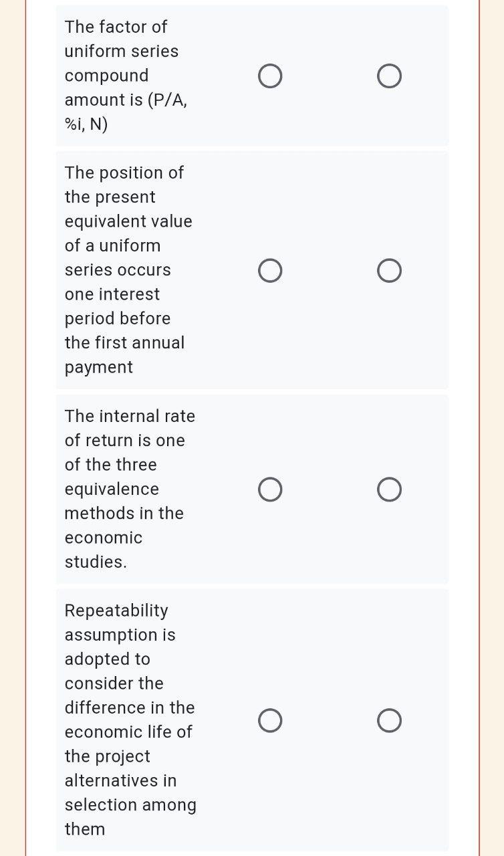Answer the question about equivalence methods in economic studies
Image resolution: width=504 pixels, height=856 pixels.
pyautogui.click(x=270, y=489)
